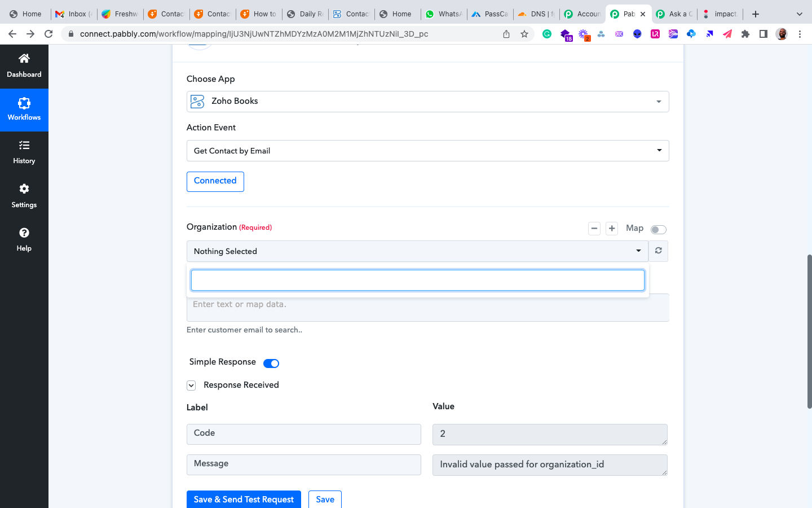Image resolution: width=812 pixels, height=508 pixels.
Task: Click the browser address bar URL
Action: pos(254,34)
